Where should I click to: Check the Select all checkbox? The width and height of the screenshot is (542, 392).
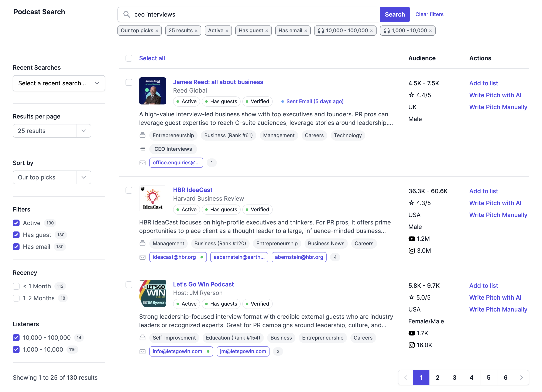(x=129, y=58)
